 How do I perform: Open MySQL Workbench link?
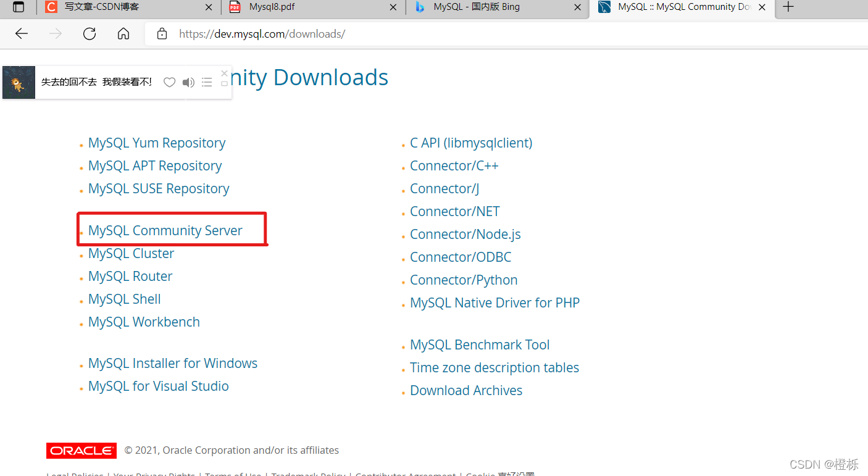click(144, 322)
